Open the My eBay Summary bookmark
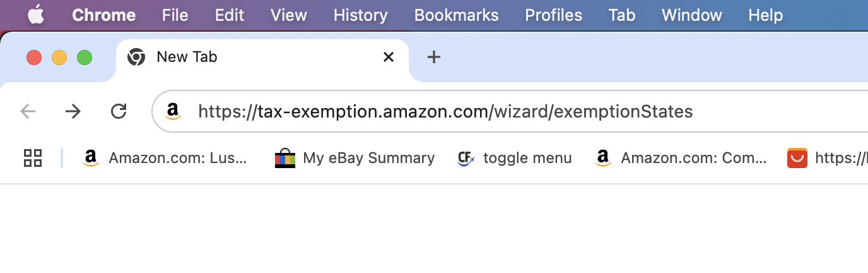This screenshot has height=273, width=868. pos(355,158)
